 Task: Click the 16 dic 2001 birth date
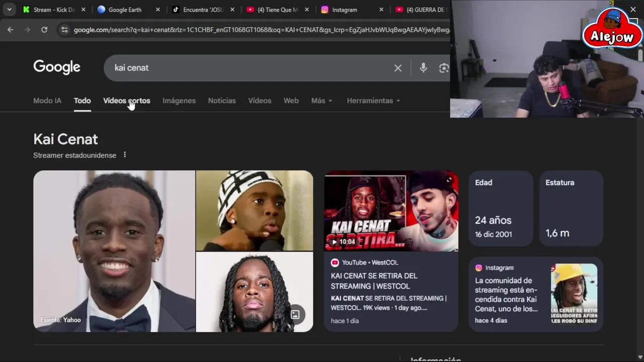coord(494,234)
